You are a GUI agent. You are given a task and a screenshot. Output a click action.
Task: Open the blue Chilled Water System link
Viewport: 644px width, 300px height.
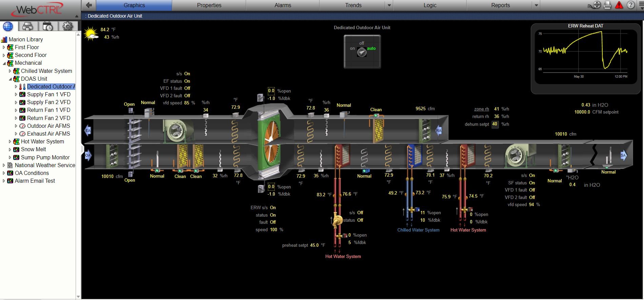pos(418,230)
